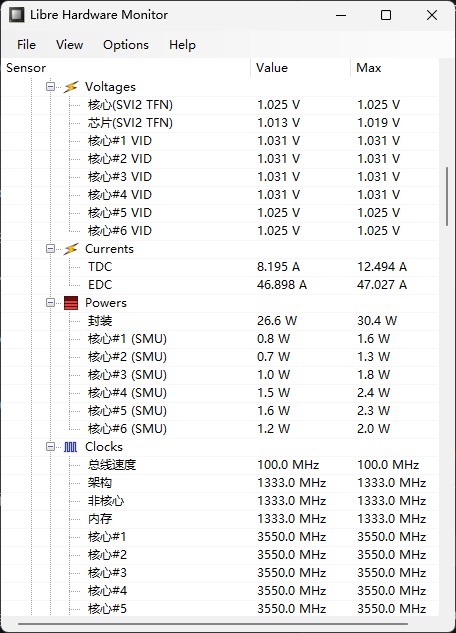Viewport: 456px width, 633px height.
Task: Click the Sensor column header
Action: pyautogui.click(x=126, y=68)
